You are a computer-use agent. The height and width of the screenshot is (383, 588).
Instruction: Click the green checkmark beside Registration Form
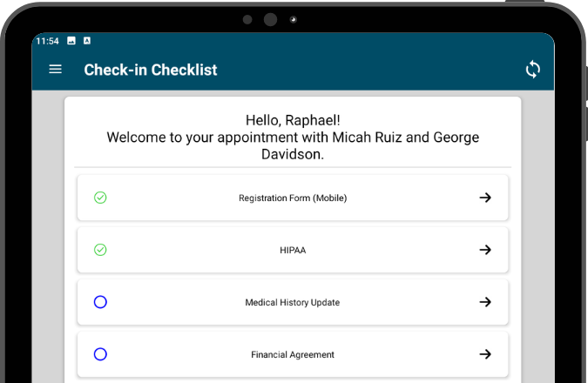[x=100, y=198]
